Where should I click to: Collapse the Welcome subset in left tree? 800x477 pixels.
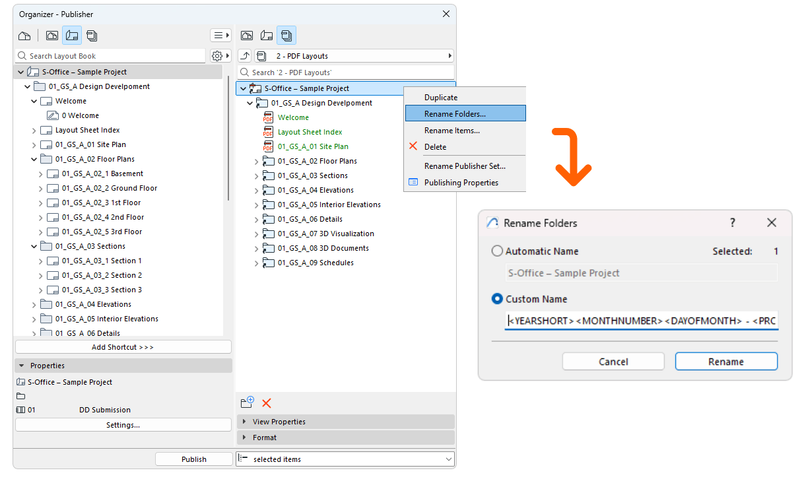point(34,101)
